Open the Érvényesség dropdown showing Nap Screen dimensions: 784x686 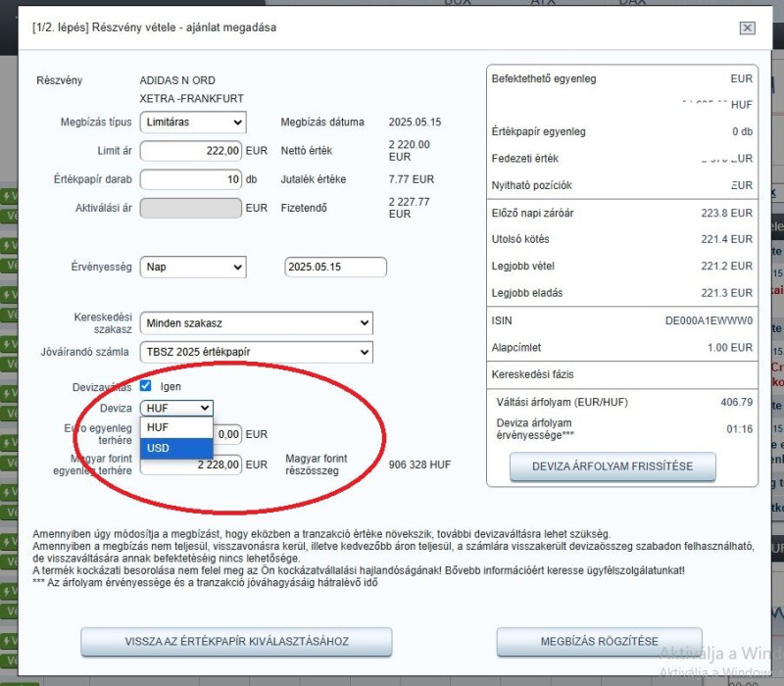coord(193,267)
